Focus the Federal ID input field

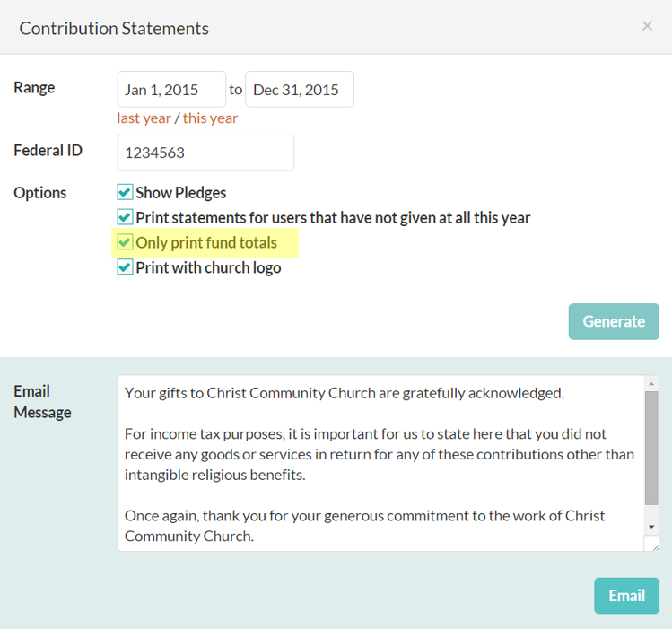tap(205, 153)
